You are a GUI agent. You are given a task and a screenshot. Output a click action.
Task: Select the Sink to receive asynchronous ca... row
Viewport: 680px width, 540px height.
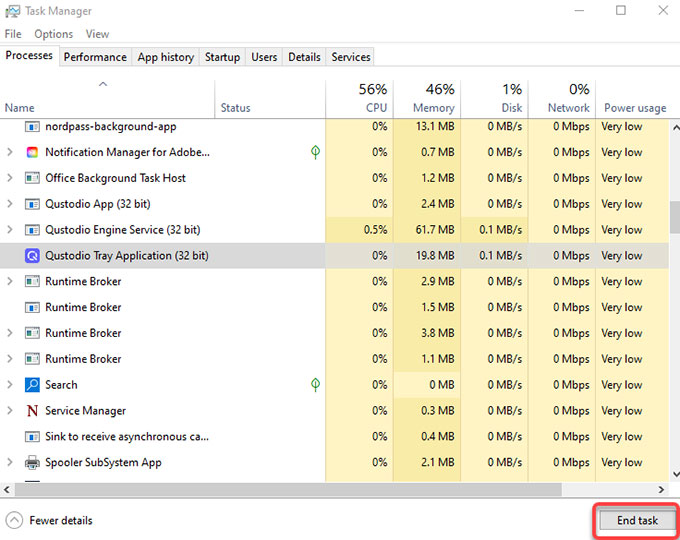click(x=334, y=436)
